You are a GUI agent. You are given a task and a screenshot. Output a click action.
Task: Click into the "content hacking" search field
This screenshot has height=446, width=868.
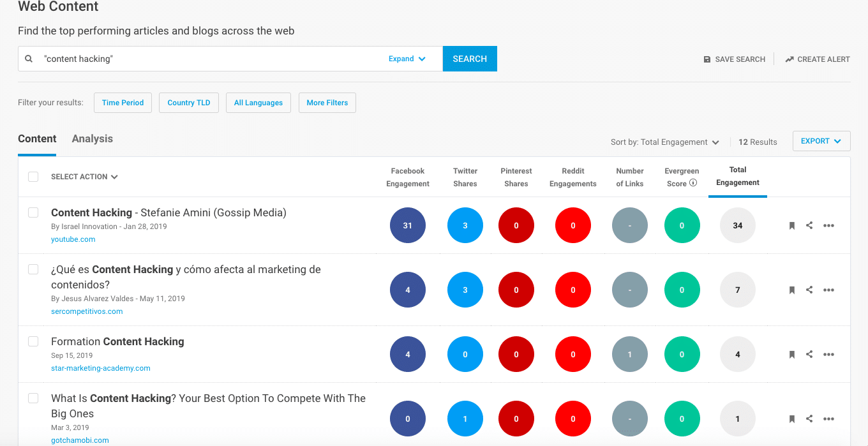(x=211, y=59)
